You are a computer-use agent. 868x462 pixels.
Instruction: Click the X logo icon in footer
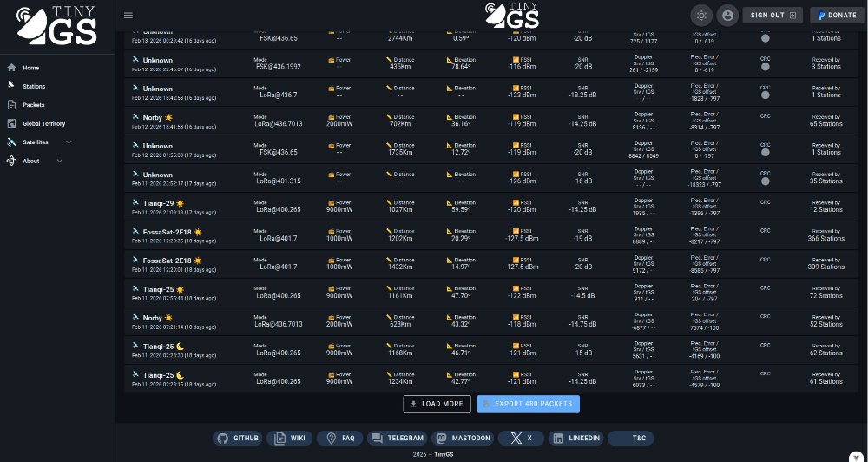coord(516,439)
